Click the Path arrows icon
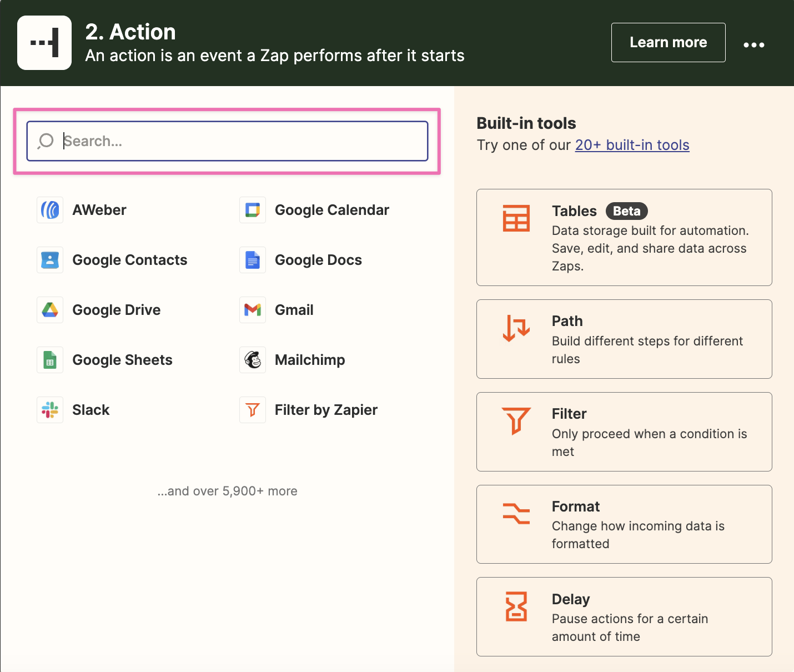794x672 pixels. pyautogui.click(x=516, y=328)
